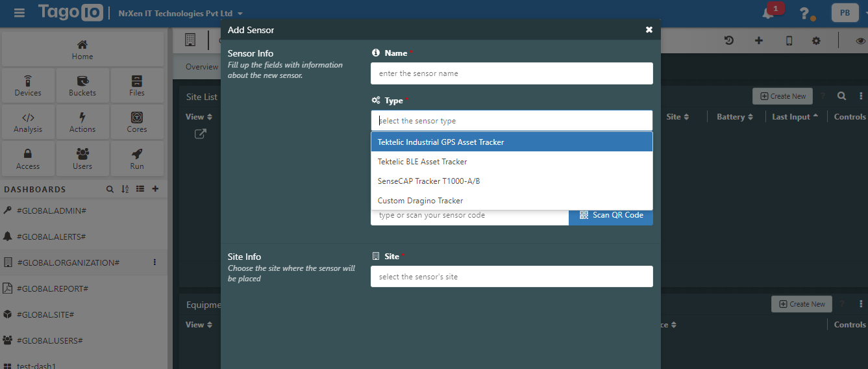Viewport: 868px width, 369px height.
Task: Select Custom Dragino Tracker option
Action: [512, 201]
